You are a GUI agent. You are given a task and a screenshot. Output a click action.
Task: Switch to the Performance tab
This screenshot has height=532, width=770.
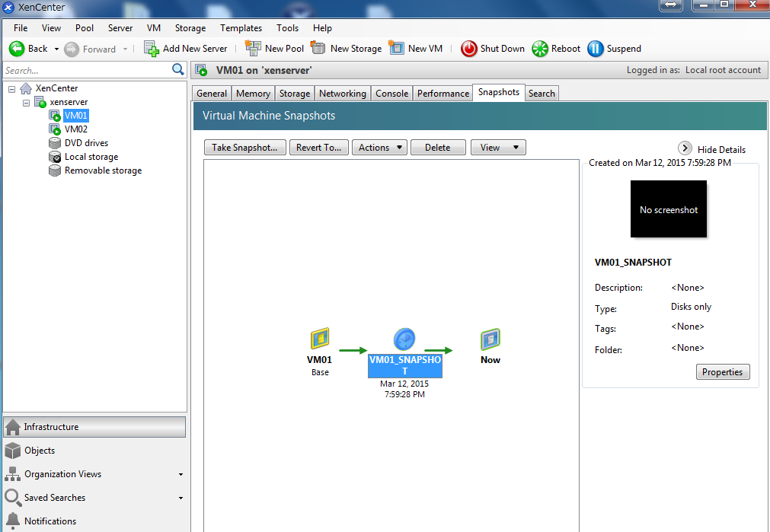pyautogui.click(x=443, y=94)
